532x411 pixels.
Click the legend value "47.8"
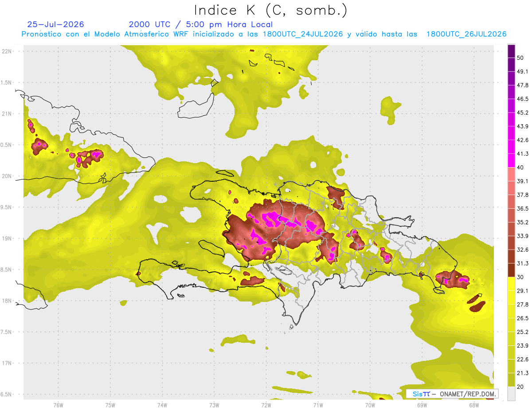coord(523,85)
